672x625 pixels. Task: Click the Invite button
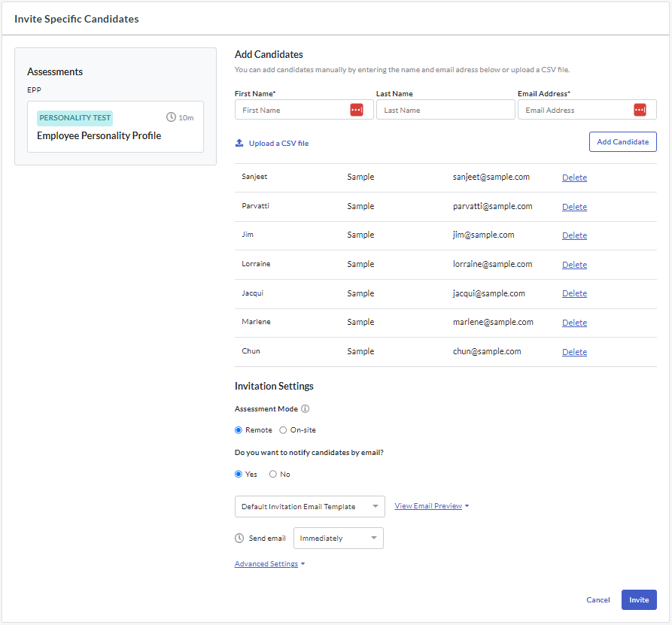point(639,599)
